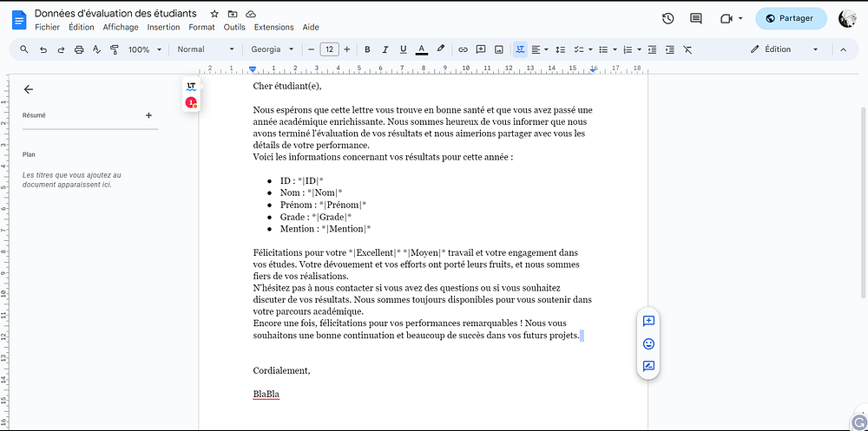Image resolution: width=868 pixels, height=431 pixels.
Task: Toggle the checklist button
Action: [578, 49]
